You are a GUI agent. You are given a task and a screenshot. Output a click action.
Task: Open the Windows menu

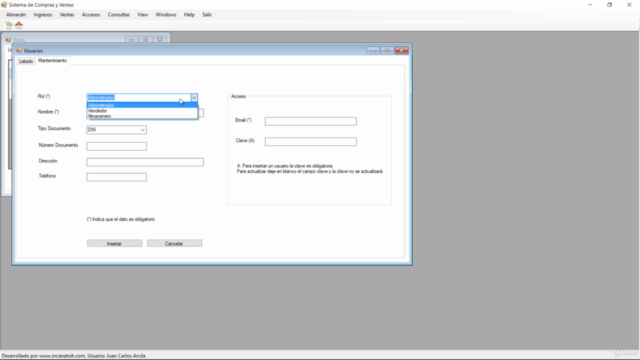[166, 15]
